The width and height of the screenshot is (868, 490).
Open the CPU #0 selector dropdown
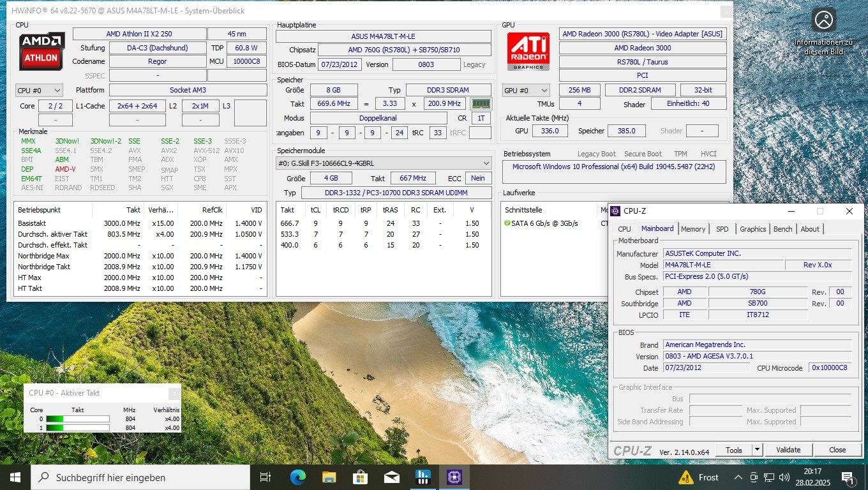[x=39, y=91]
